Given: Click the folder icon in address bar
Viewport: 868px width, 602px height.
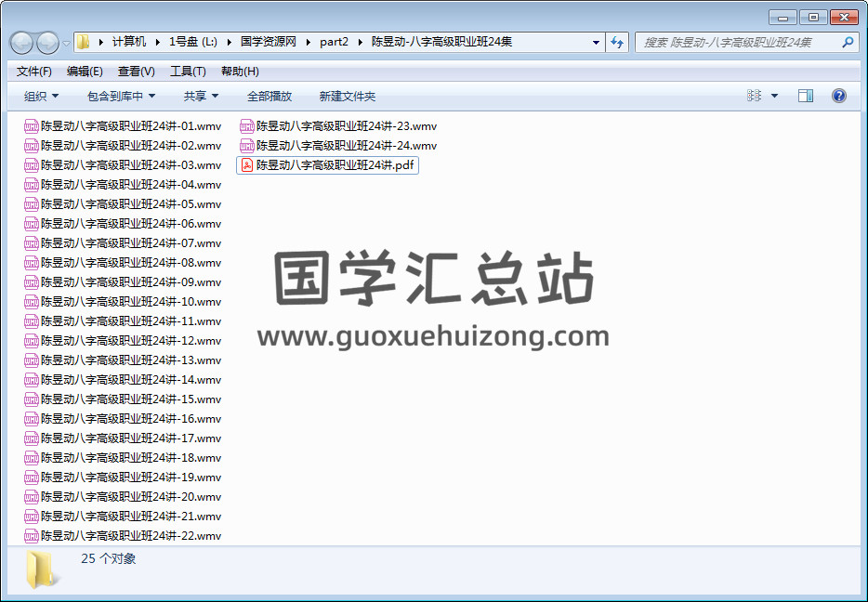Looking at the screenshot, I should click(83, 42).
